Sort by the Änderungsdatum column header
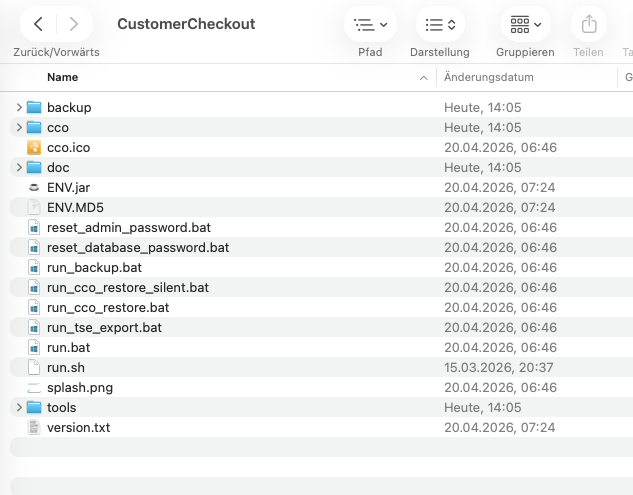Image resolution: width=633 pixels, height=495 pixels. click(x=488, y=77)
